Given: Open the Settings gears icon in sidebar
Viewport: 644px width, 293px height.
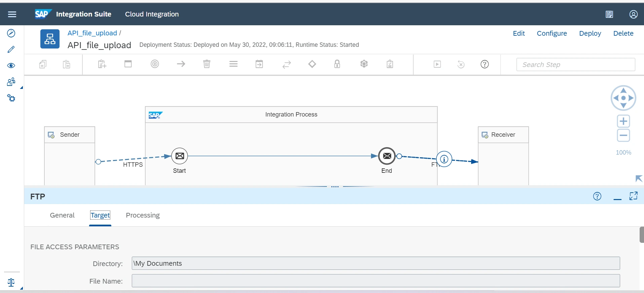Looking at the screenshot, I should [11, 98].
